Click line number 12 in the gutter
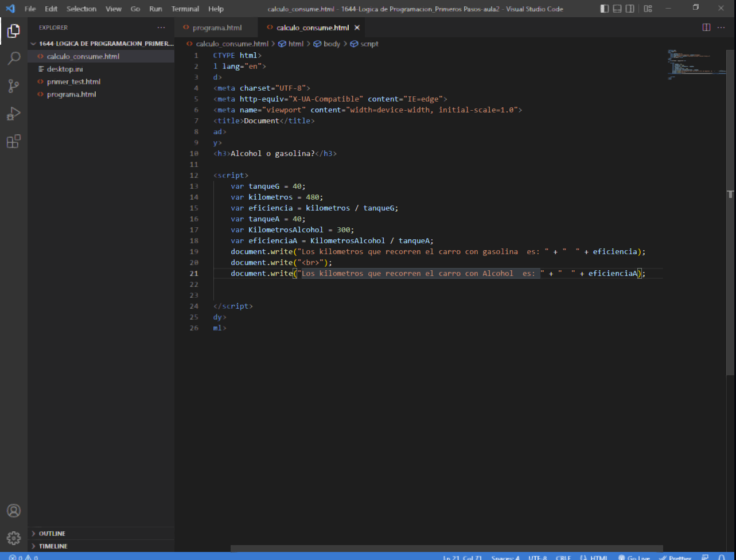736x560 pixels. [194, 176]
